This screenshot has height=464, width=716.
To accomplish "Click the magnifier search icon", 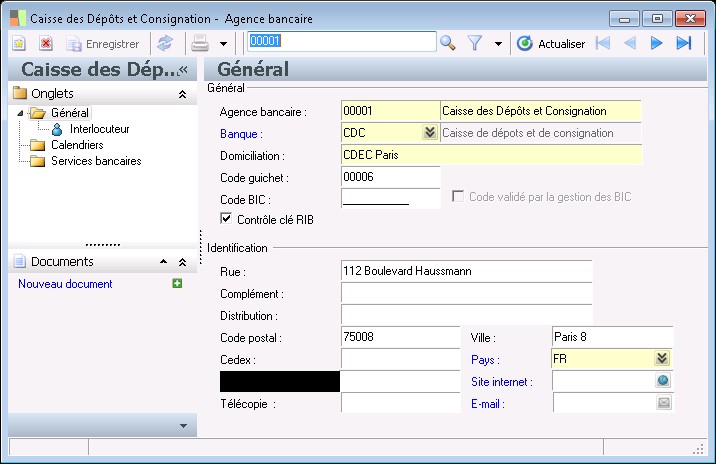I will (x=448, y=43).
